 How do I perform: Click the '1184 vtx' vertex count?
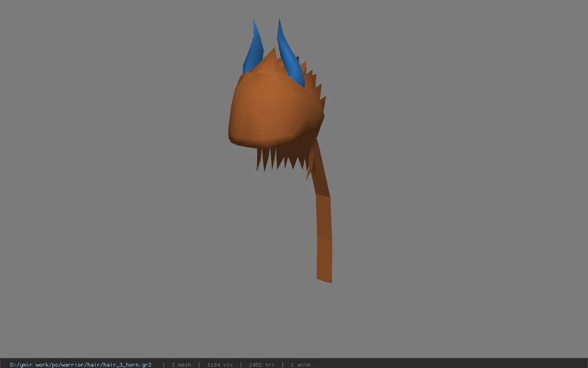(x=220, y=365)
